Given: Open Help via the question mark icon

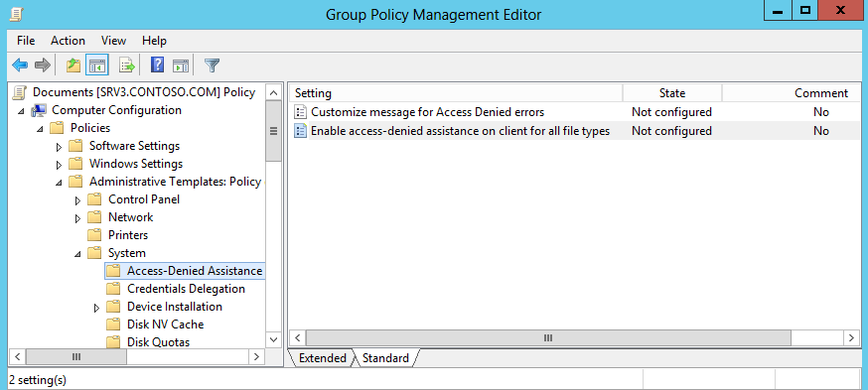Looking at the screenshot, I should point(157,65).
